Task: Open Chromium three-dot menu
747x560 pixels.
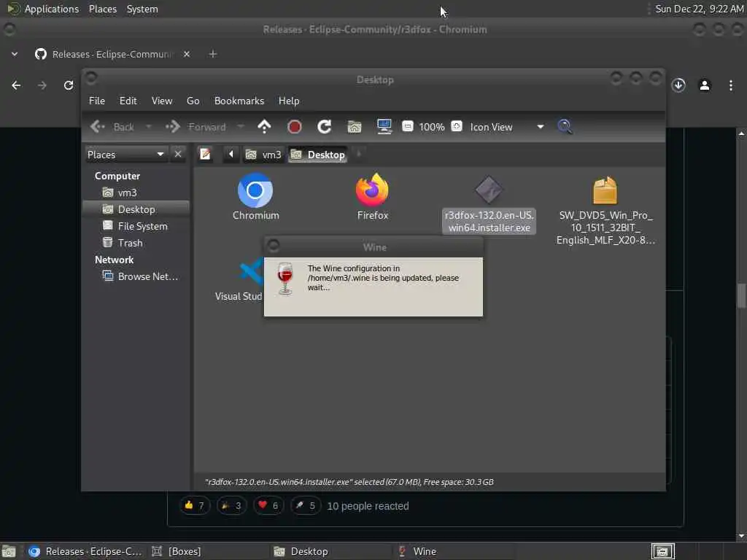Action: (731, 85)
